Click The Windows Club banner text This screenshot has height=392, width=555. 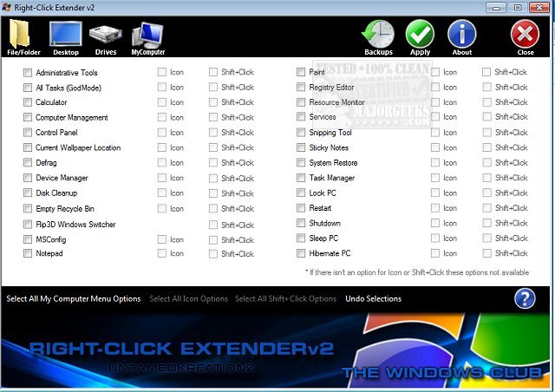[441, 373]
